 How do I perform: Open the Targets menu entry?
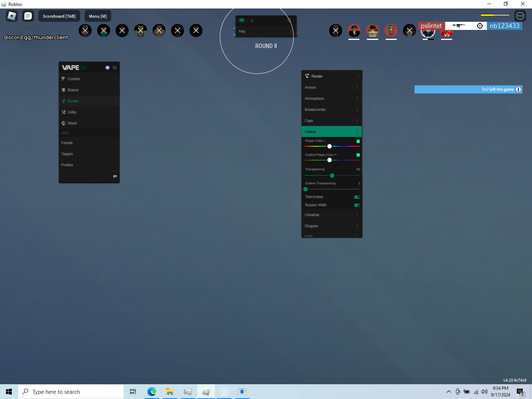coord(89,154)
